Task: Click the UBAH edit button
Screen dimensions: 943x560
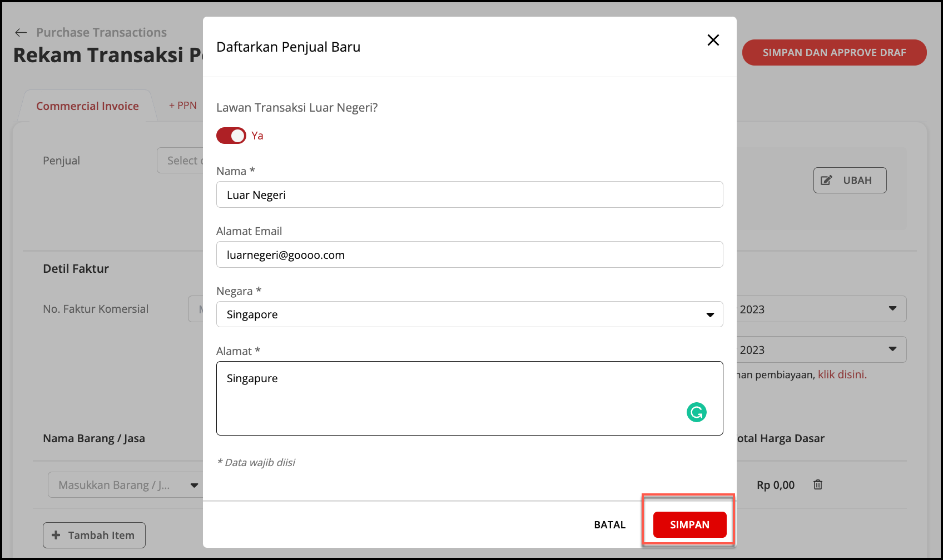Action: click(850, 181)
